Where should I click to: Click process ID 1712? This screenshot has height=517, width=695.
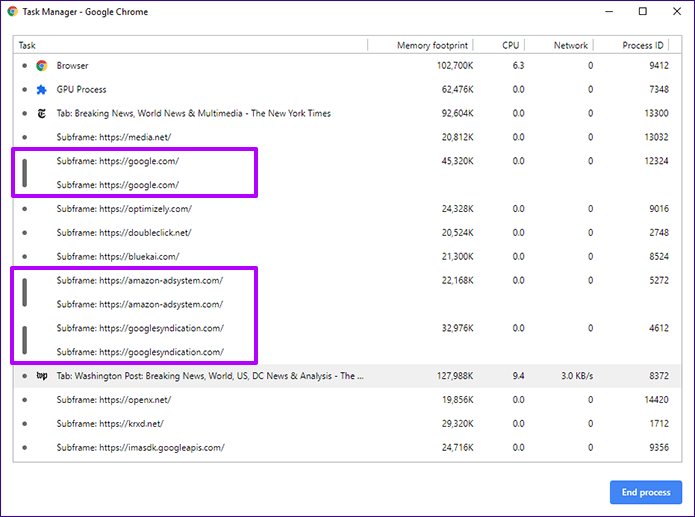point(659,424)
